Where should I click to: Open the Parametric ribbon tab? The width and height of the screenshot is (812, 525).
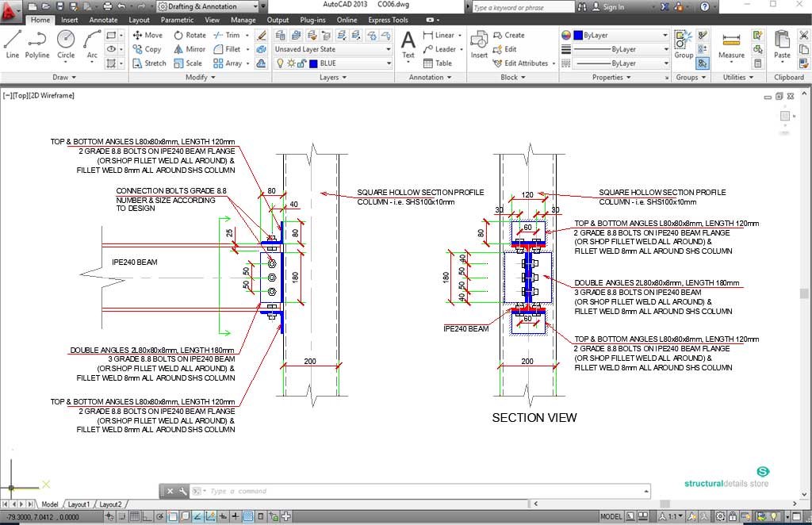point(177,20)
